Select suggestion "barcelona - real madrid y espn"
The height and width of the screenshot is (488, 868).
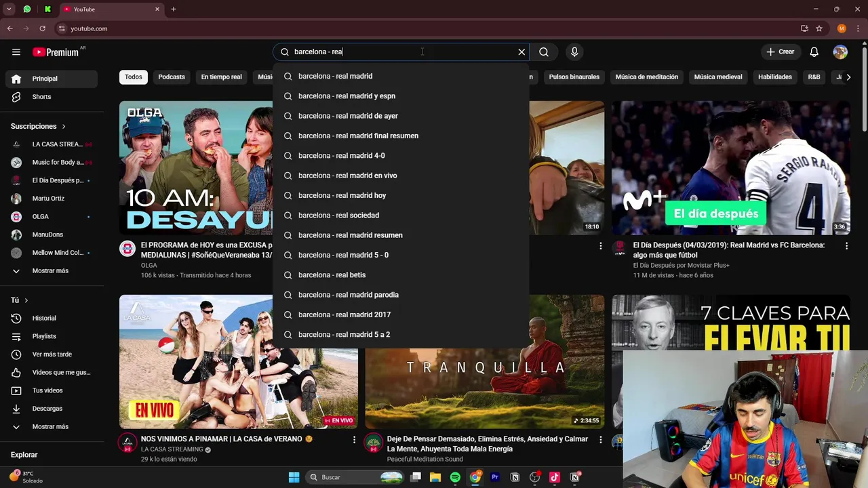coord(401,96)
